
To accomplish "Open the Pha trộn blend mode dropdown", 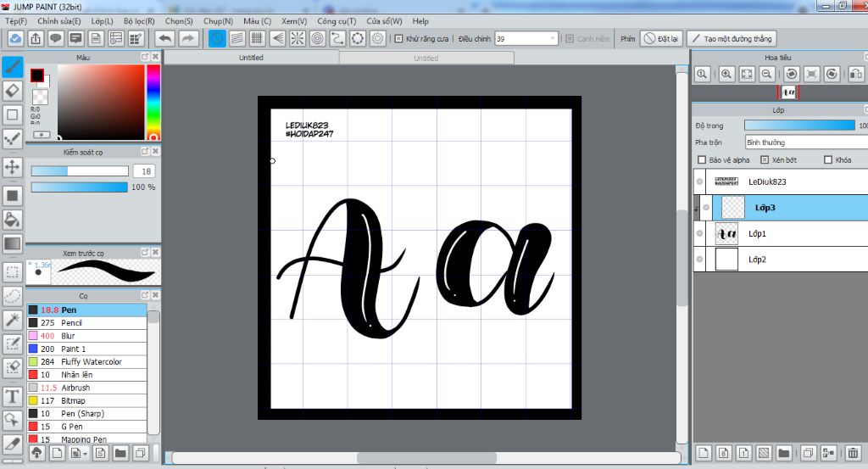I will click(806, 142).
